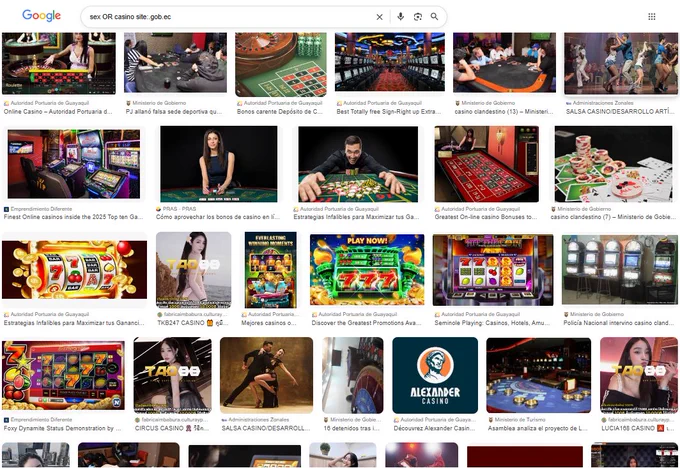Open the golden slot reels with coins thumbnail

click(x=75, y=269)
